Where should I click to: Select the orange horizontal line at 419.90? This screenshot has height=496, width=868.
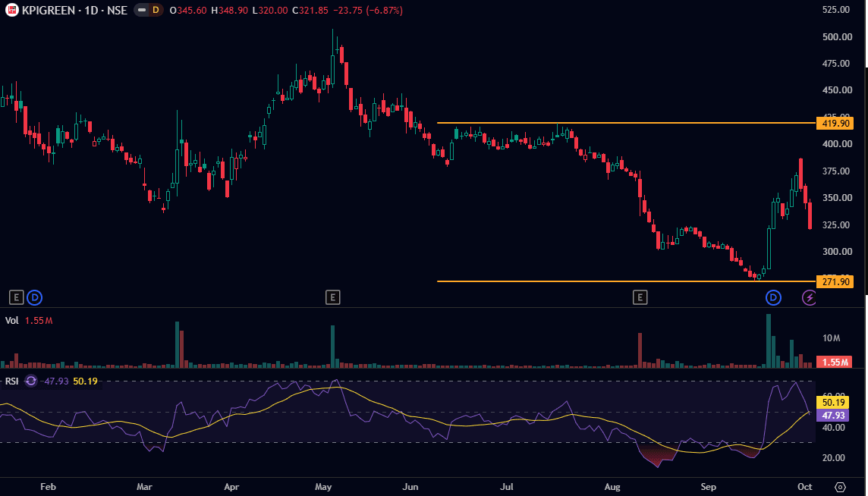pos(626,123)
